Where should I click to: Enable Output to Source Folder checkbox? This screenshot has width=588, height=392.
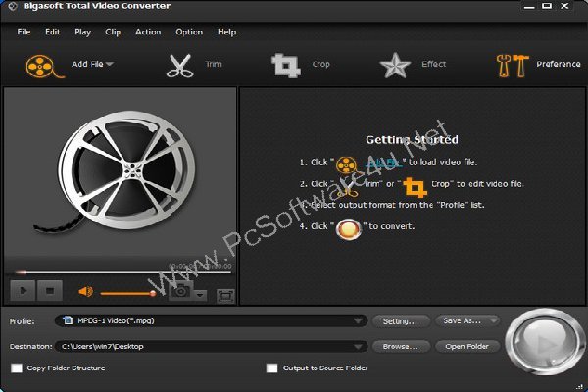(x=271, y=368)
